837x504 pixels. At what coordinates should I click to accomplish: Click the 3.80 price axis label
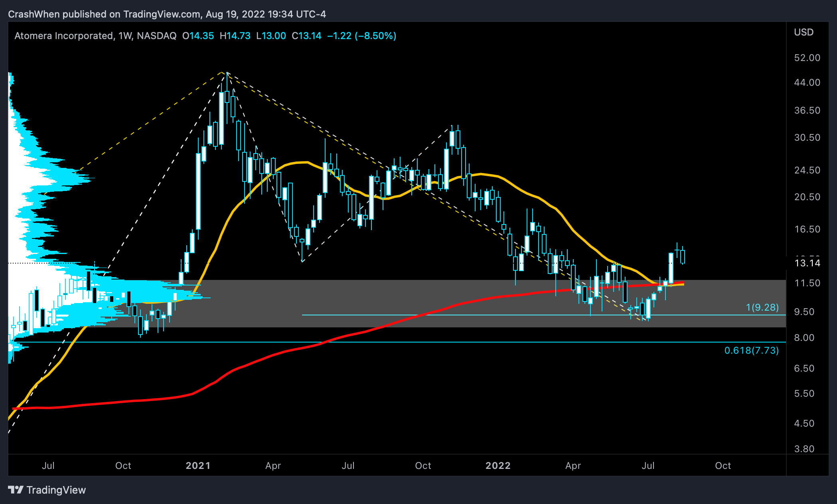click(x=804, y=449)
